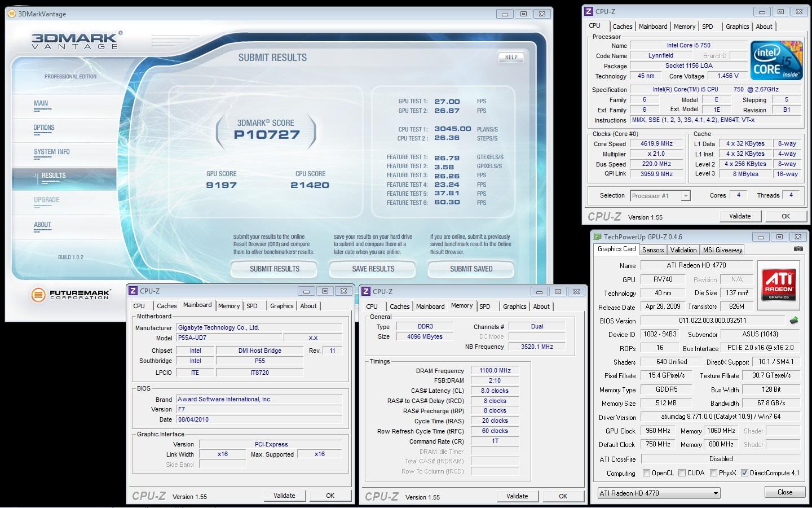Click the SUBMIT RESULTS button
The width and height of the screenshot is (812, 508).
[275, 269]
